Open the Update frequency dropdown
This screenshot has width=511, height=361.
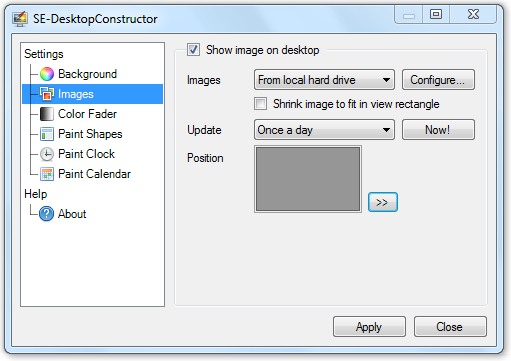pyautogui.click(x=324, y=130)
